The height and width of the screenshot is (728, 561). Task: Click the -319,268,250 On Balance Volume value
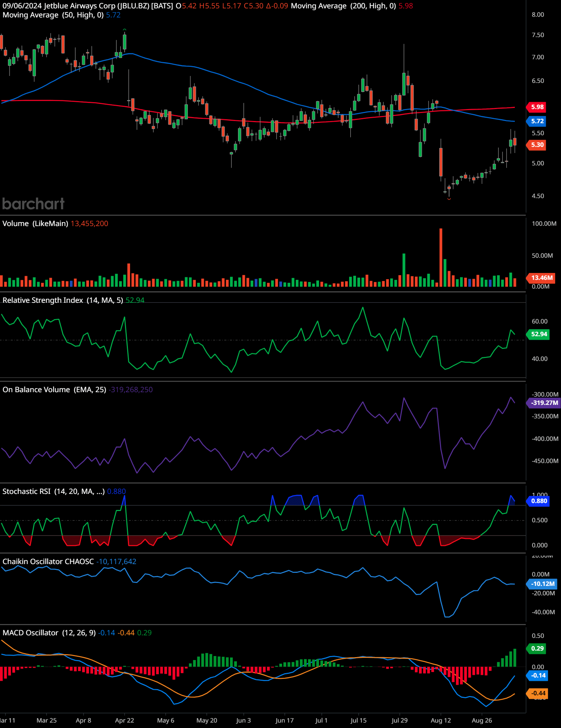coord(131,390)
